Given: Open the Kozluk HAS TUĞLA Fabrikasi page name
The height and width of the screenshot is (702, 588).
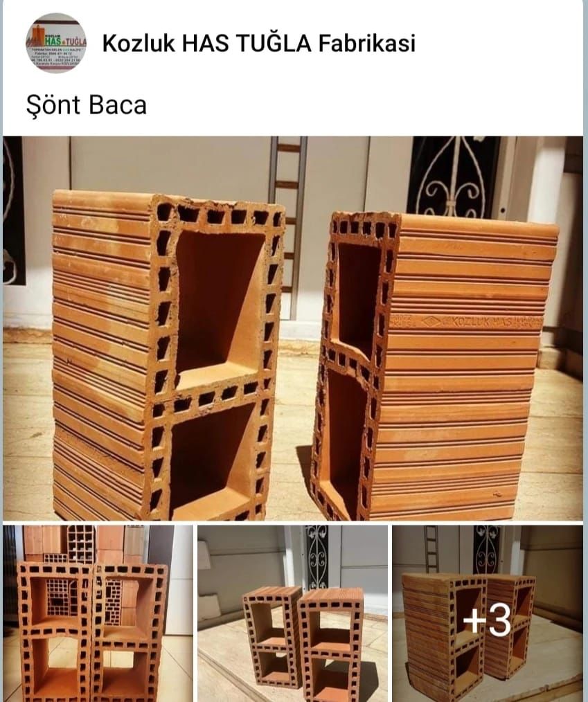Looking at the screenshot, I should (259, 44).
